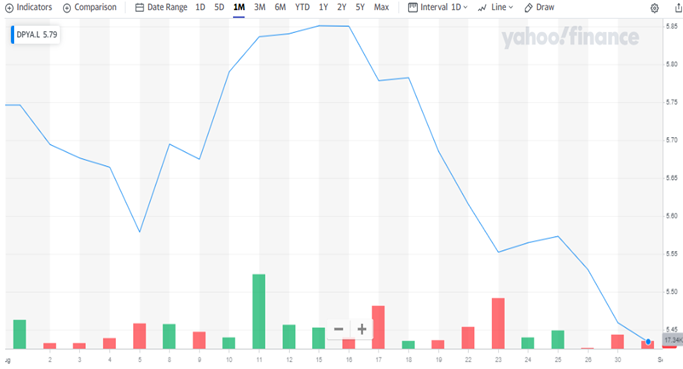Screen dimensions: 683x369
Task: Open chart settings gear icon
Action: pos(654,8)
